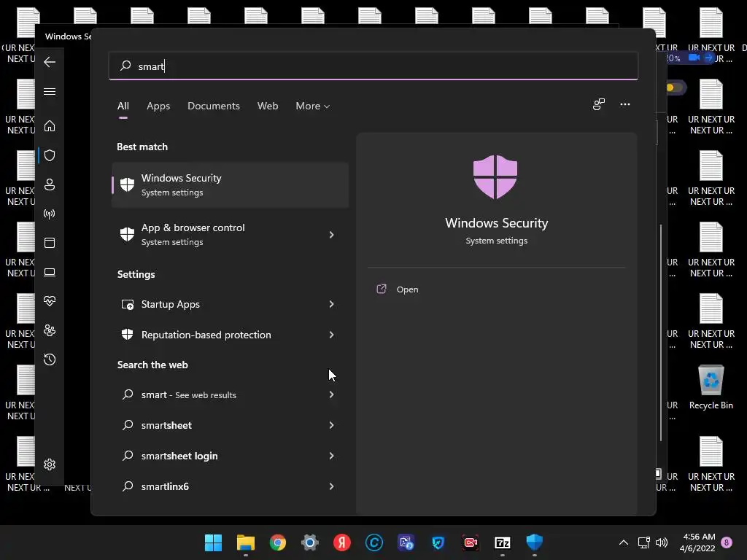Open Windows Security best match result
This screenshot has height=560, width=747.
tap(230, 184)
